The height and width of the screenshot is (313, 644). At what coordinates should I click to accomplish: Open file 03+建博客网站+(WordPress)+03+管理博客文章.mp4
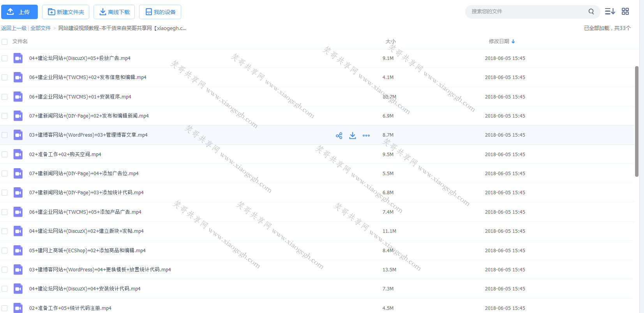pyautogui.click(x=88, y=135)
